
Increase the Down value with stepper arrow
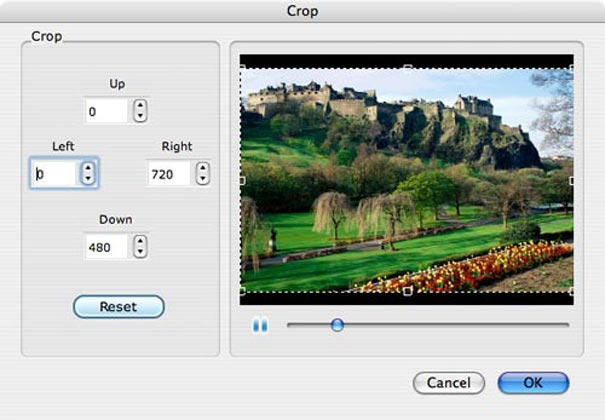click(140, 241)
